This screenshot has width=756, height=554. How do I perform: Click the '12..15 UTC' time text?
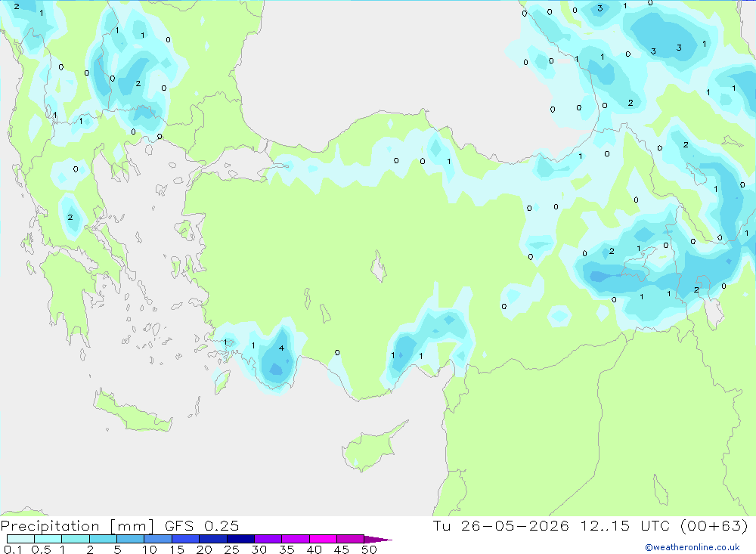[x=625, y=525]
